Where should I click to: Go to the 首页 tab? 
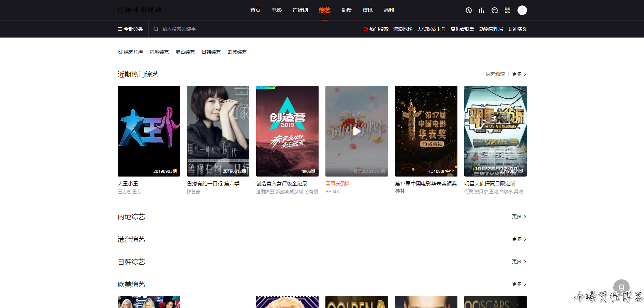pos(255,10)
